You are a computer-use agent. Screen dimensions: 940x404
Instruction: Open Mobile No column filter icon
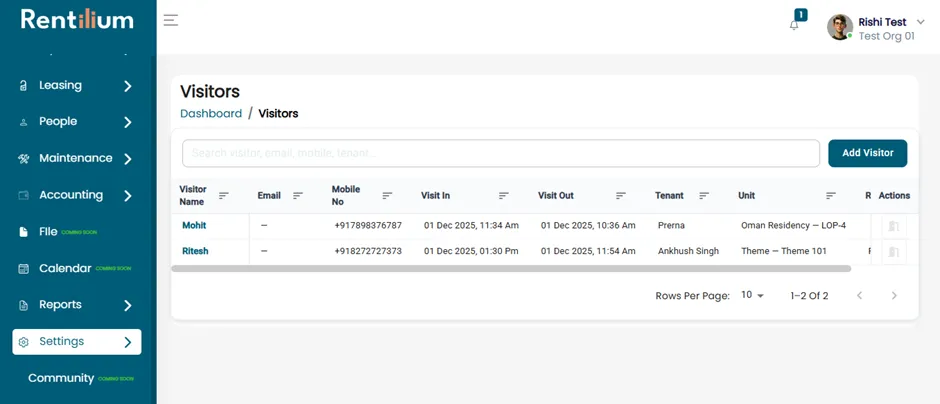click(x=387, y=195)
